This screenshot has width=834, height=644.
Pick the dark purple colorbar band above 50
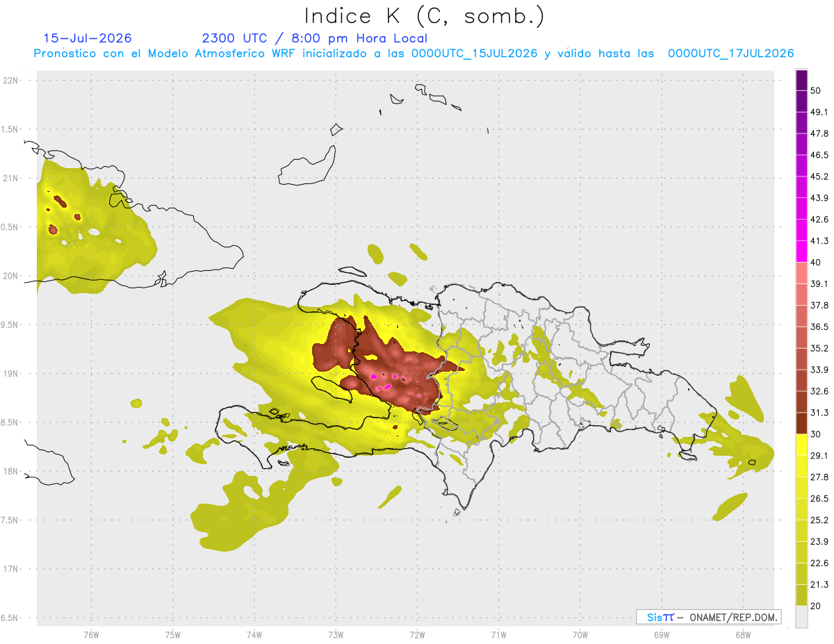(802, 81)
